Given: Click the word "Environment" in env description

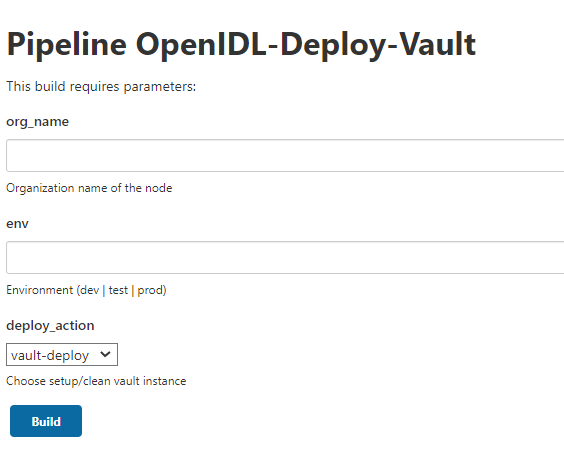Looking at the screenshot, I should [x=40, y=290].
